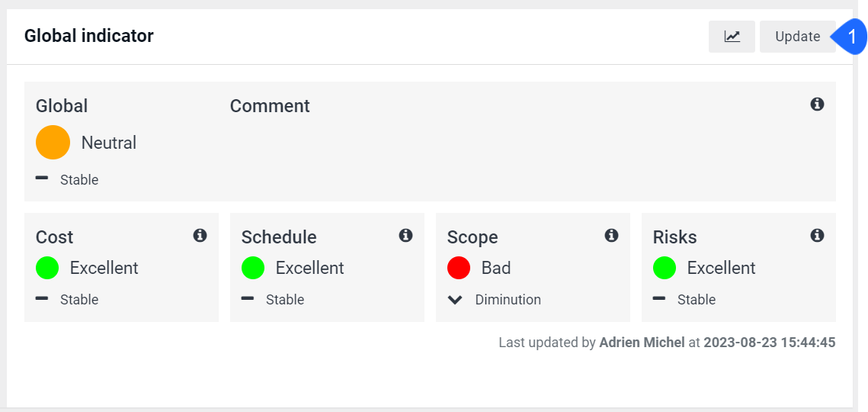The image size is (868, 412).
Task: Click the orange Global Neutral indicator circle
Action: [x=53, y=143]
